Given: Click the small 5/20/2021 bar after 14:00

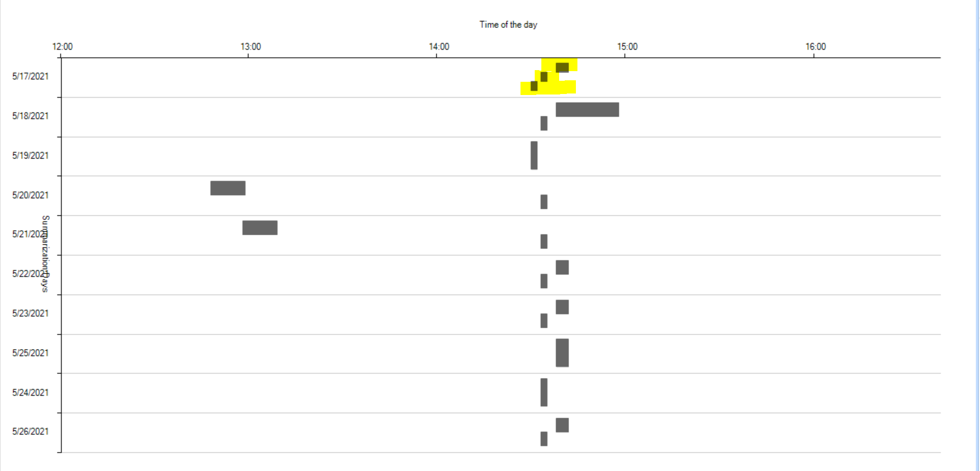Looking at the screenshot, I should [x=544, y=202].
